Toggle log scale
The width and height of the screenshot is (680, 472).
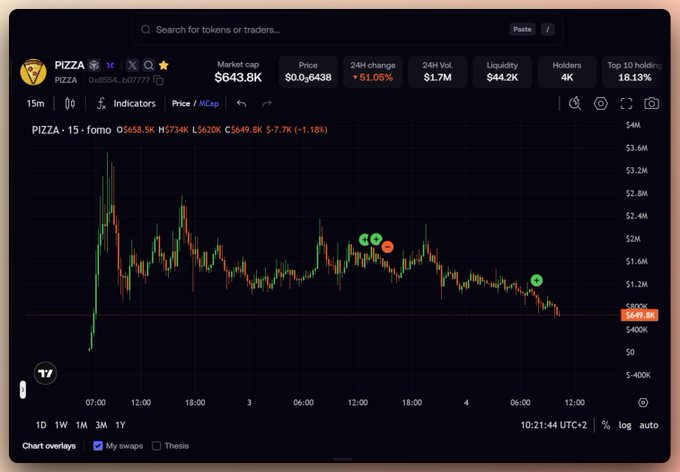(625, 425)
